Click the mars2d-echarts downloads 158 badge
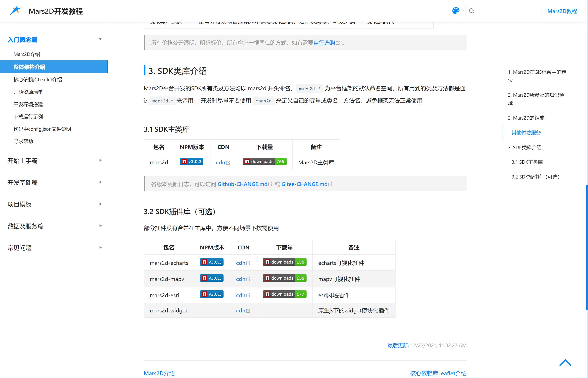This screenshot has height=378, width=588. pos(284,262)
